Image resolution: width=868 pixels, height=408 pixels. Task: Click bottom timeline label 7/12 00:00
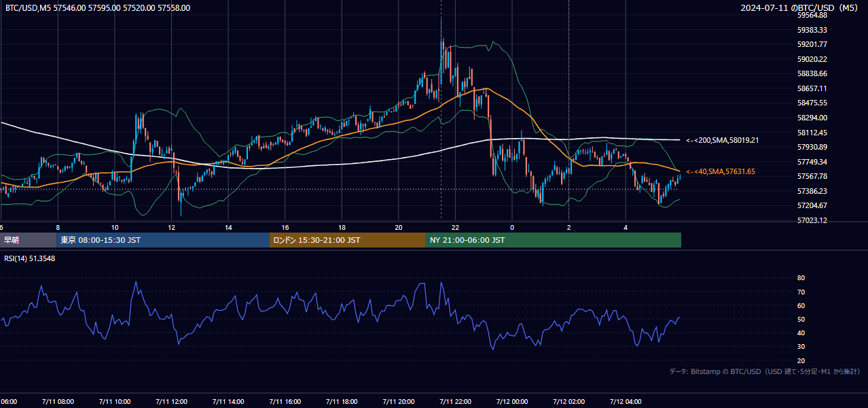point(512,401)
